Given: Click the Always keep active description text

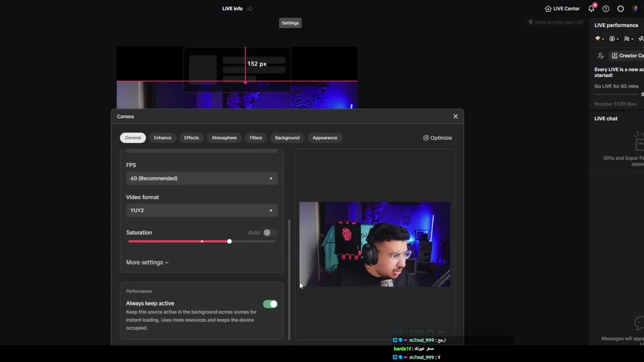Looking at the screenshot, I should (191, 320).
